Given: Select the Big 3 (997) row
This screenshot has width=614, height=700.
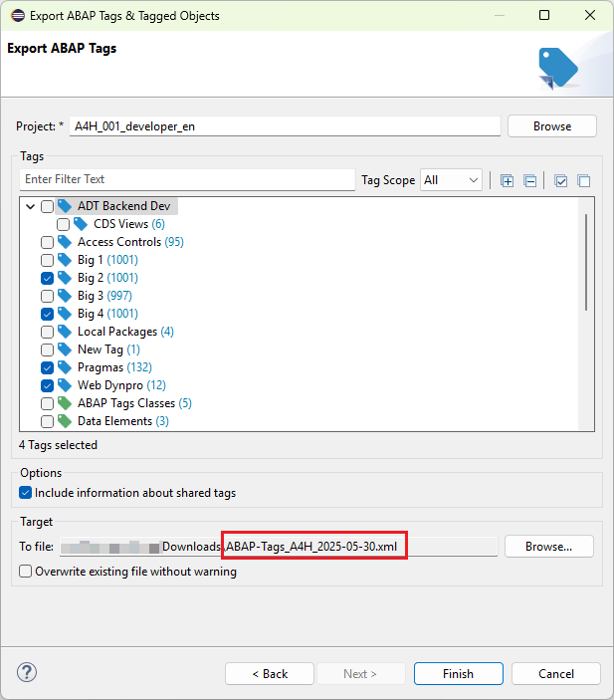Looking at the screenshot, I should click(x=104, y=296).
